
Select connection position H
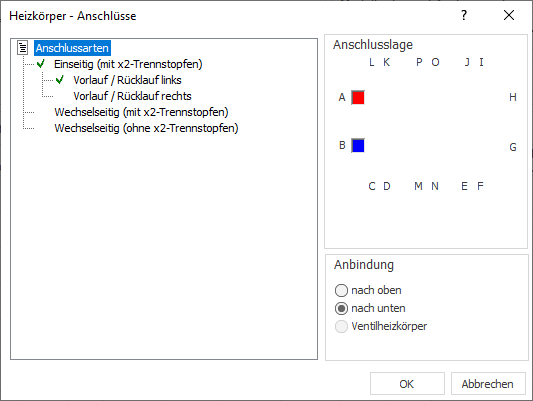pos(513,97)
